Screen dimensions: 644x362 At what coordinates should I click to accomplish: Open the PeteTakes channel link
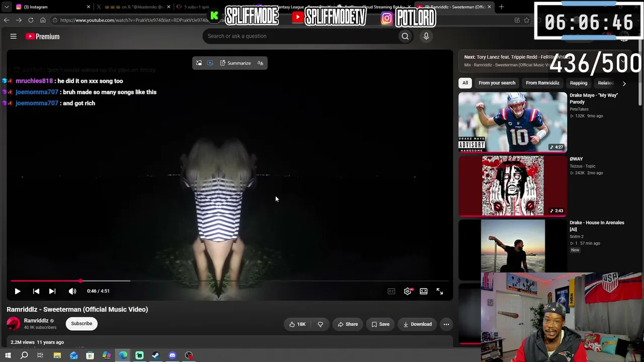(x=579, y=109)
